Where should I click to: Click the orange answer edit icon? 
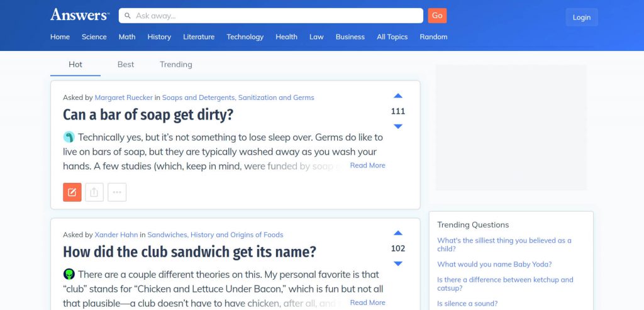72,192
